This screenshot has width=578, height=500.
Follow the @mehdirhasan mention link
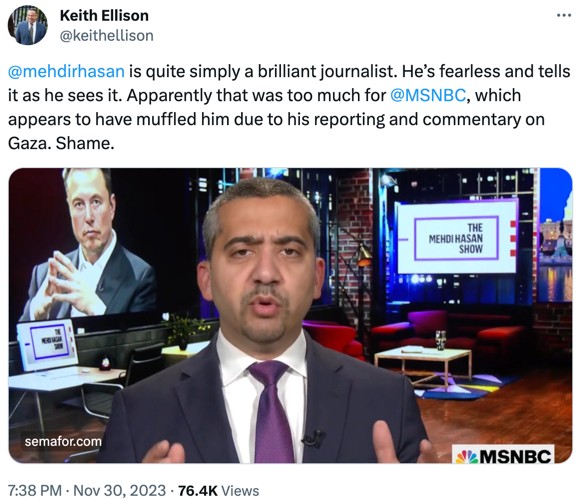click(66, 71)
